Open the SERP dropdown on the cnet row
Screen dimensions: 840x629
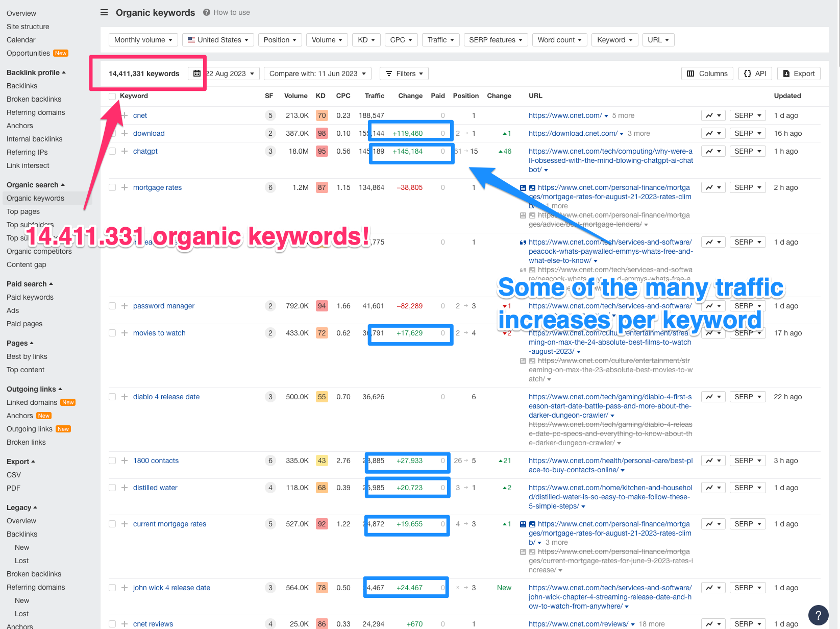coord(747,115)
